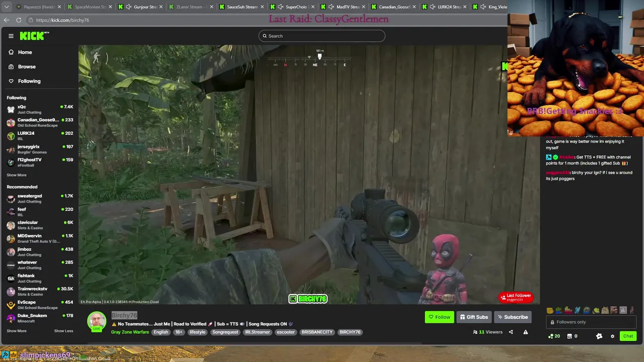Click the green Chat send button
Screen dimensions: 644x362
click(x=628, y=336)
